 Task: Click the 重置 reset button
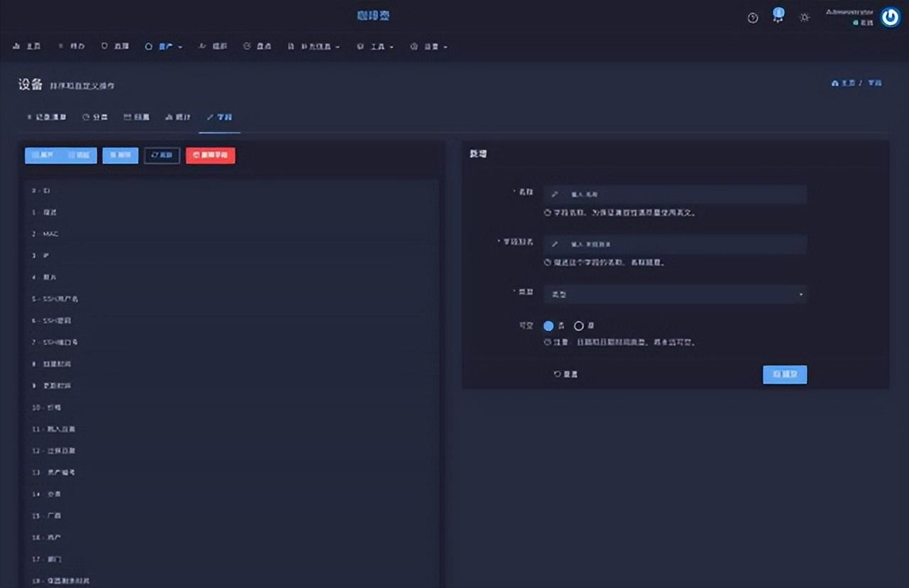(566, 374)
